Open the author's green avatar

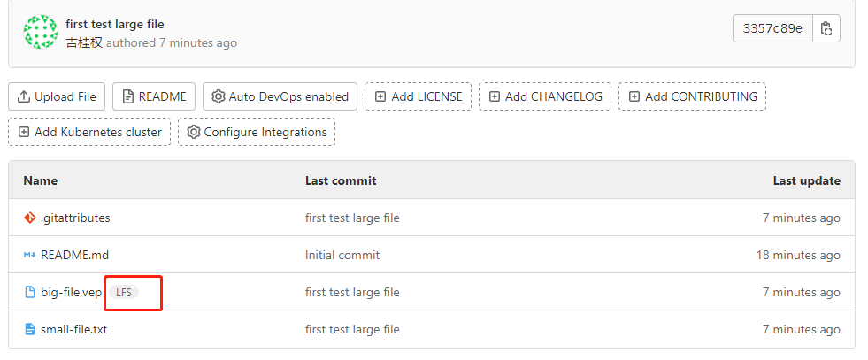41,32
